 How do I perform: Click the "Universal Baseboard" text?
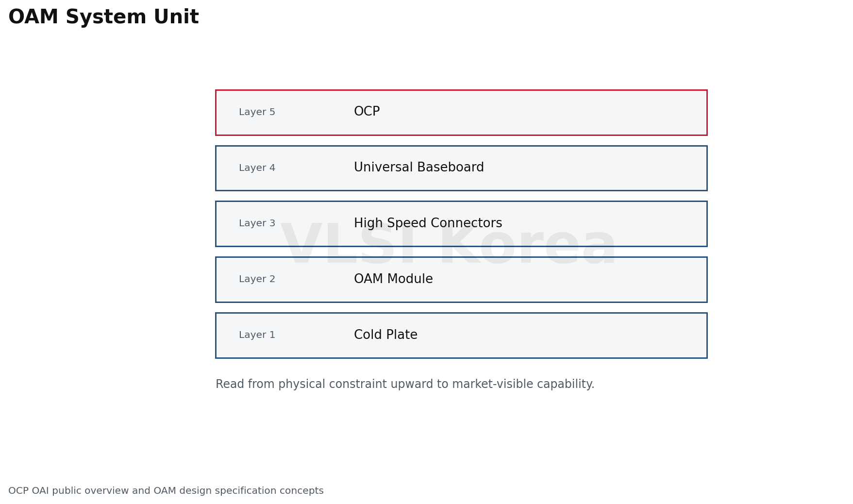point(418,168)
